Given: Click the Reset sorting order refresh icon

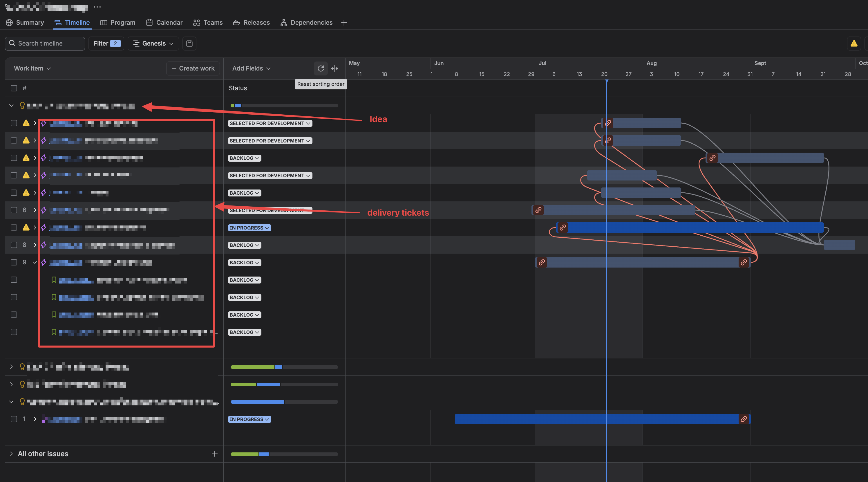Looking at the screenshot, I should click(321, 68).
